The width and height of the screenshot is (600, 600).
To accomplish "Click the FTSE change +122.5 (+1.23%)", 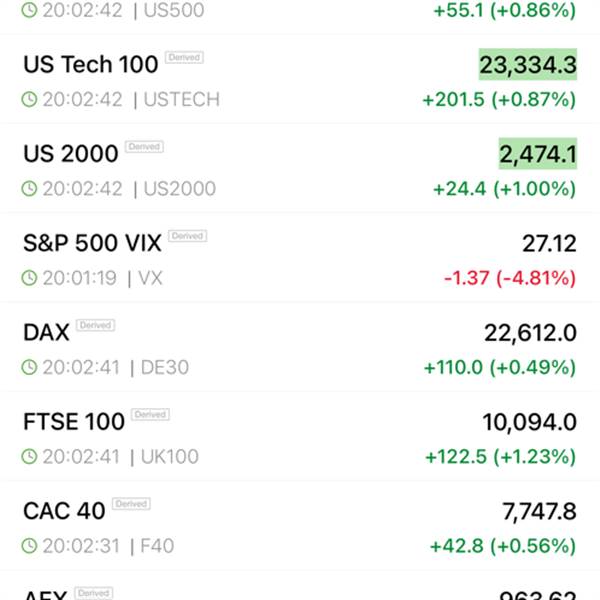I will [x=500, y=457].
